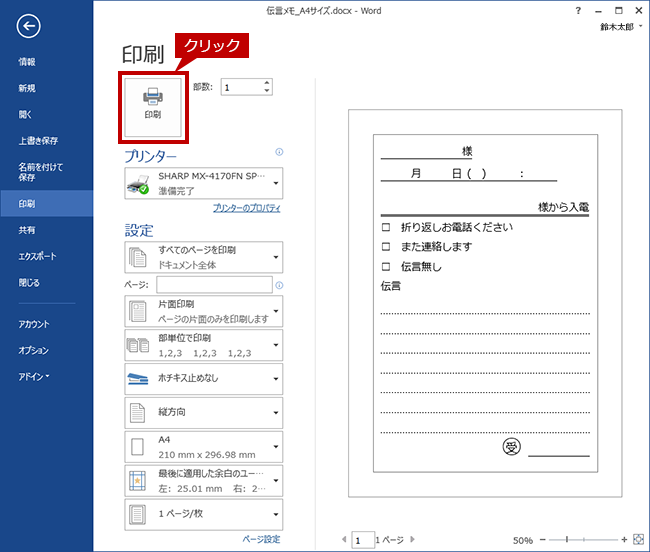
Task: Open the プリンターのプロパティ link
Action: (x=247, y=208)
